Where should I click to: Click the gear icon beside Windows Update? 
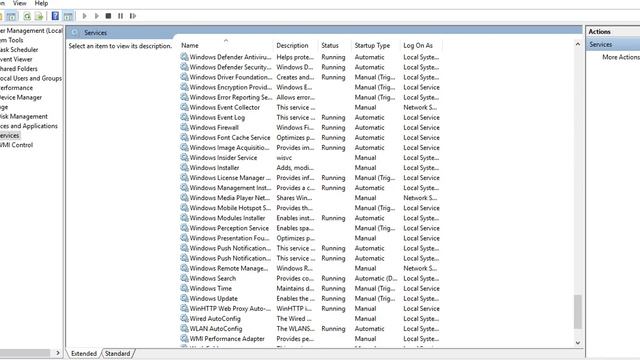click(184, 298)
